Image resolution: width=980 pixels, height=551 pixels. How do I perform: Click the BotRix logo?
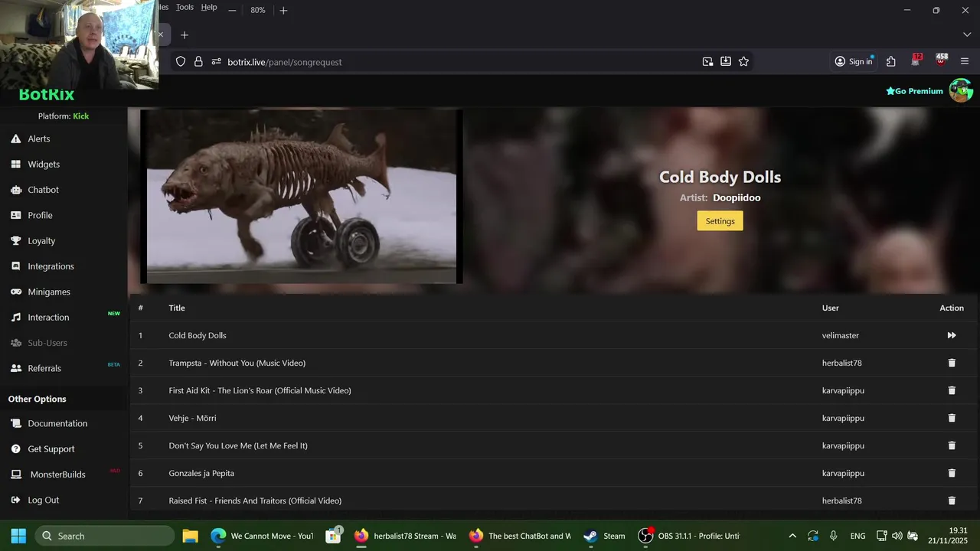(x=47, y=95)
